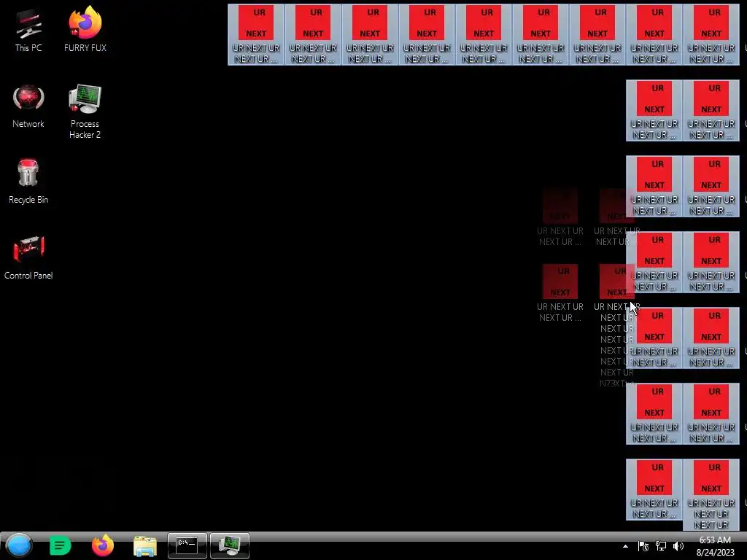The height and width of the screenshot is (560, 747).
Task: Launch the FURRY FUX browser shortcut
Action: pos(85,29)
